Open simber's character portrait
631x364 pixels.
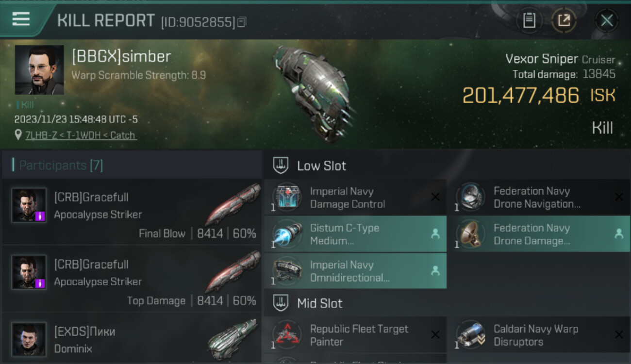point(39,70)
